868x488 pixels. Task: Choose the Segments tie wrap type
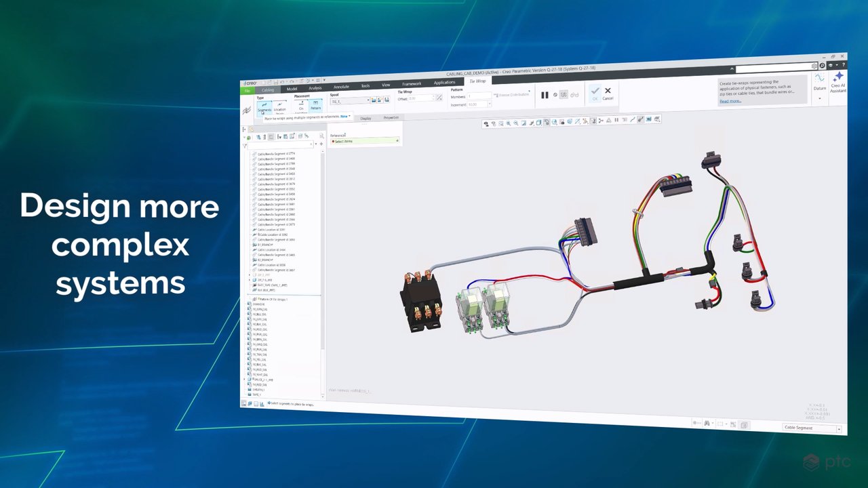click(x=264, y=107)
